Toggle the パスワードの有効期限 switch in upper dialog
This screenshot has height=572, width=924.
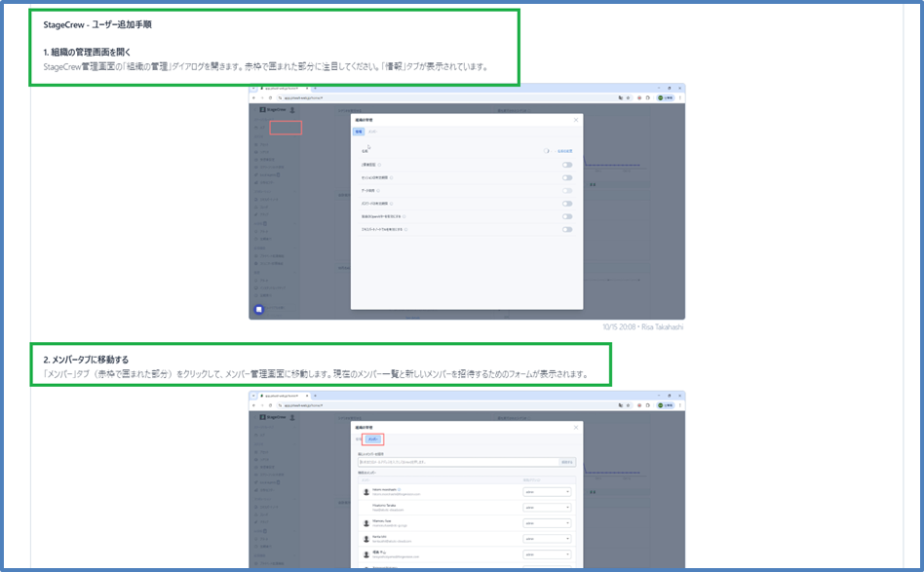tap(567, 204)
